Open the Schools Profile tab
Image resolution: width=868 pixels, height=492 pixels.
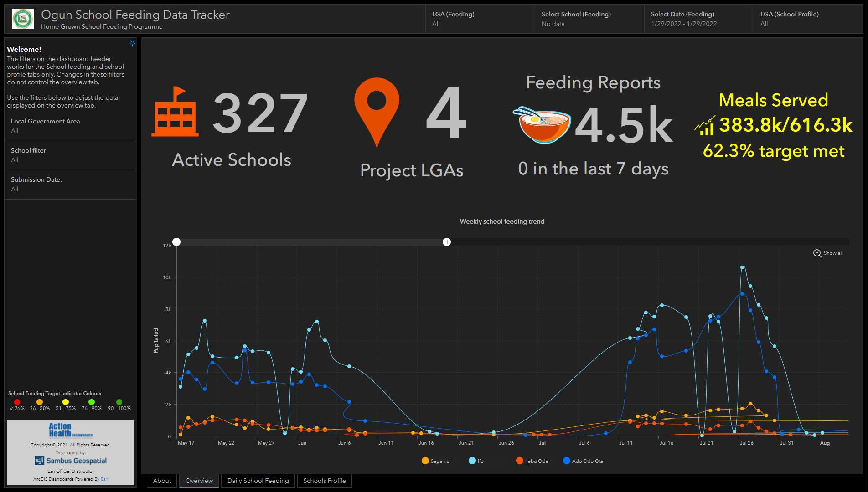[x=324, y=481]
